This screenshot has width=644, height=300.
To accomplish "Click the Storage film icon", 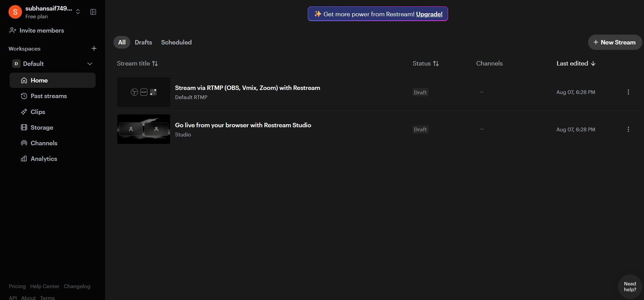I will pos(24,128).
